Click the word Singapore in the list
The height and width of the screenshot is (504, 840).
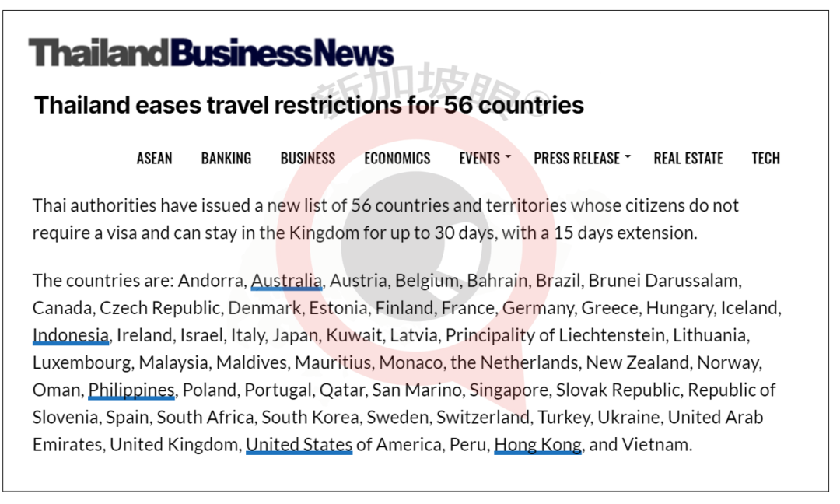tap(509, 390)
